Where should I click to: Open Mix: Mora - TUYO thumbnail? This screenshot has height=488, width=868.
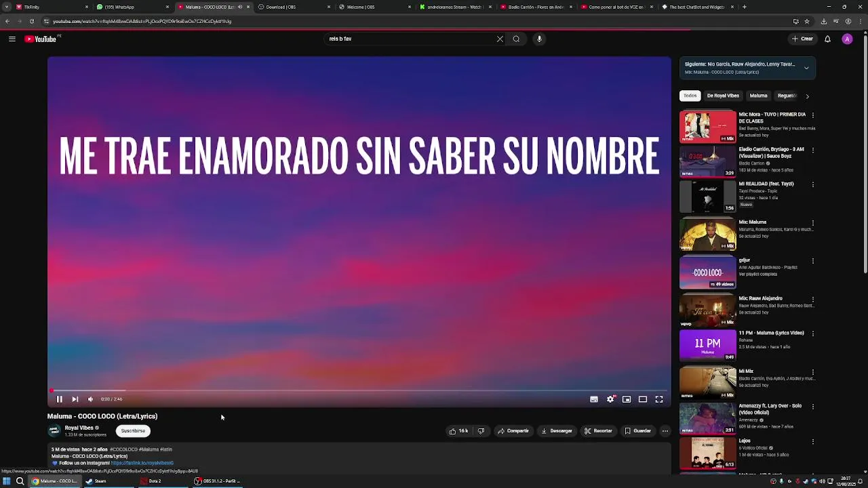point(707,127)
